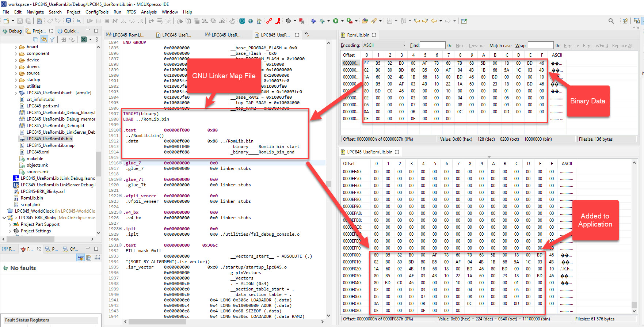Image resolution: width=644 pixels, height=327 pixels.
Task: Click the Replace All button
Action: click(622, 46)
